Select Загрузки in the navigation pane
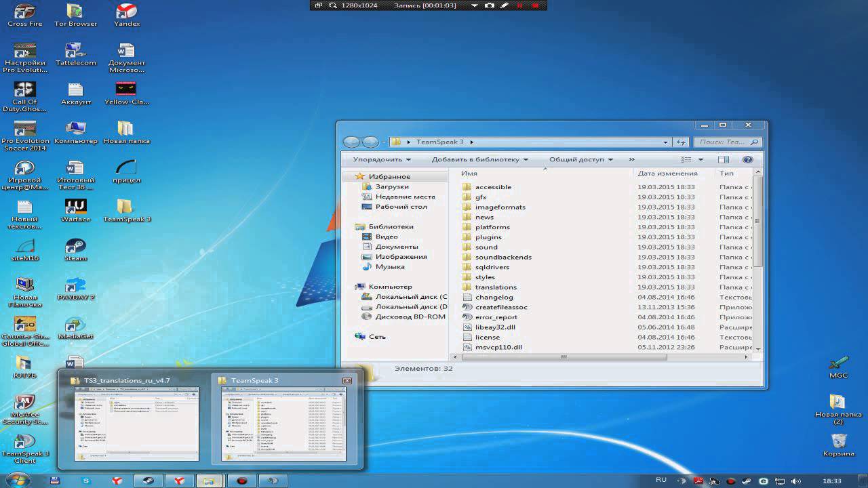868x488 pixels. tap(392, 186)
